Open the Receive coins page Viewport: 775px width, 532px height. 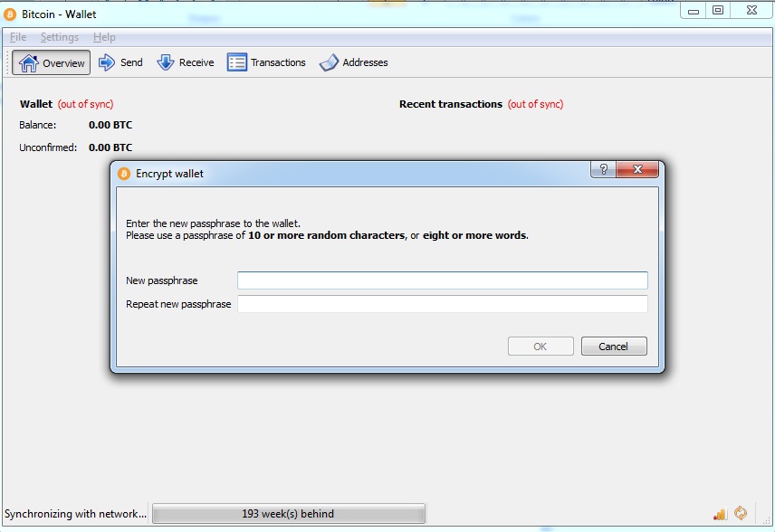(186, 62)
